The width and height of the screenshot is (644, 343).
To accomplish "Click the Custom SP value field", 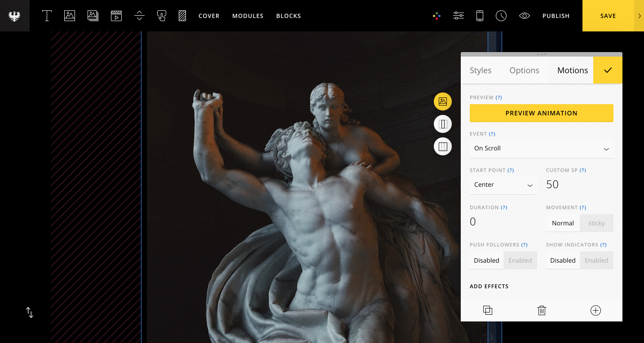I will 579,185.
